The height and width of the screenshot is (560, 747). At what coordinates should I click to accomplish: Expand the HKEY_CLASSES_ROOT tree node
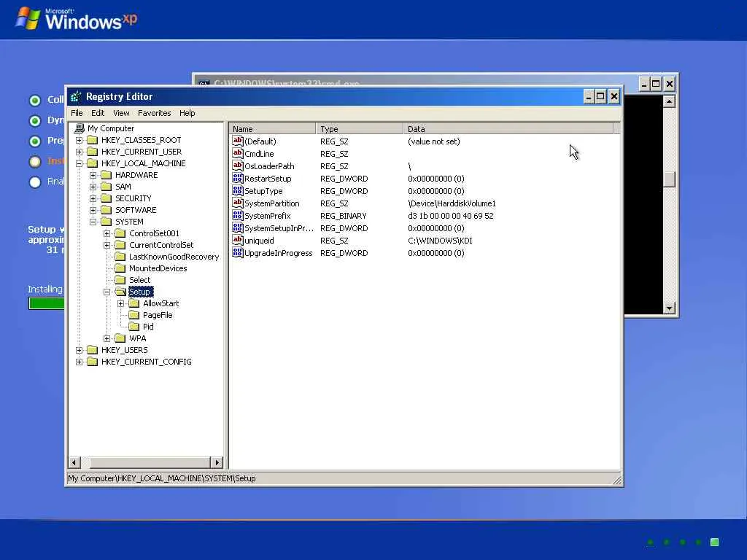tap(79, 140)
